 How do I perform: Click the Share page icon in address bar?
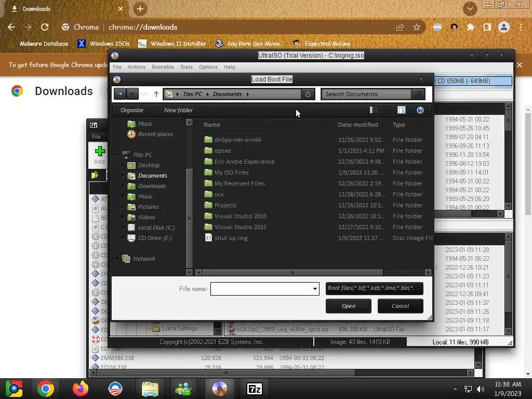click(400, 27)
